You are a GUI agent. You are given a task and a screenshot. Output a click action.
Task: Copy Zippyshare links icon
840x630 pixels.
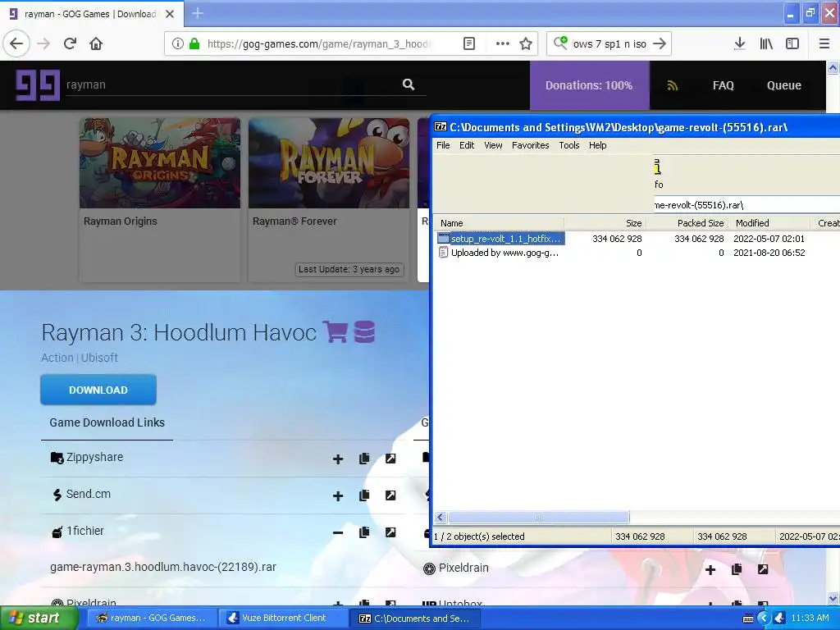point(364,459)
